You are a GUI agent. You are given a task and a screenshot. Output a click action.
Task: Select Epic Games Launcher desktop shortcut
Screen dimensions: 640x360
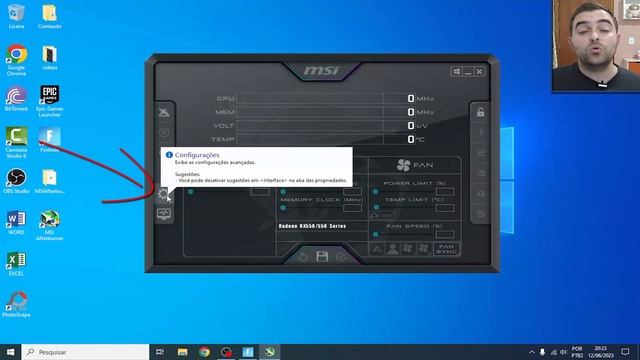[x=49, y=102]
